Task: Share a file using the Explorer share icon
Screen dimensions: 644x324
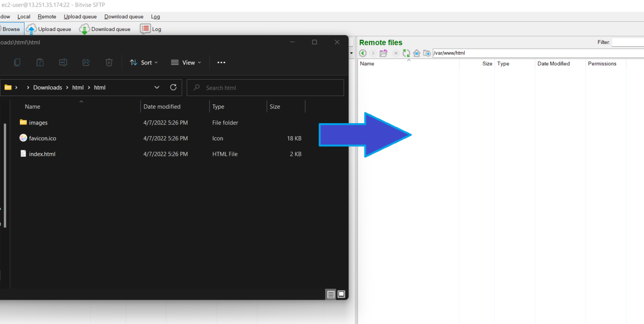Action: coord(86,62)
